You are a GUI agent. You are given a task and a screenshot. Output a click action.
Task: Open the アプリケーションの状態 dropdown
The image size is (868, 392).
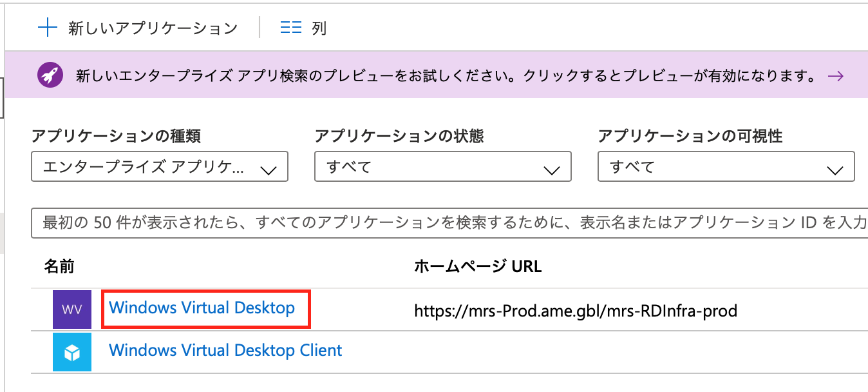442,166
